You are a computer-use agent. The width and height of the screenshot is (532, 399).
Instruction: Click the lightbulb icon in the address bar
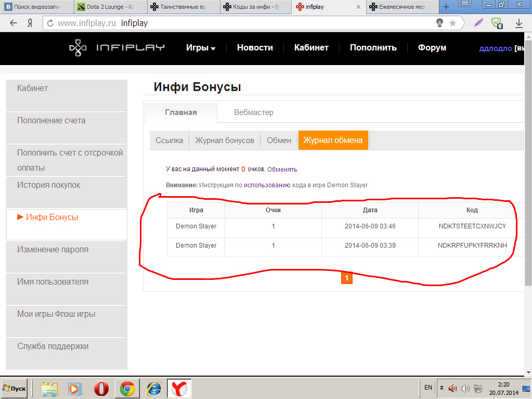tap(439, 23)
